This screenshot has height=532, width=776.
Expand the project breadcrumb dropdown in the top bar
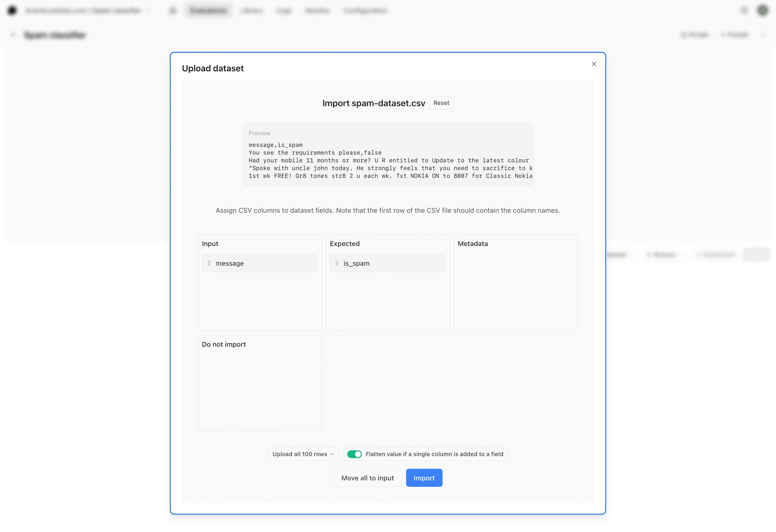click(148, 10)
